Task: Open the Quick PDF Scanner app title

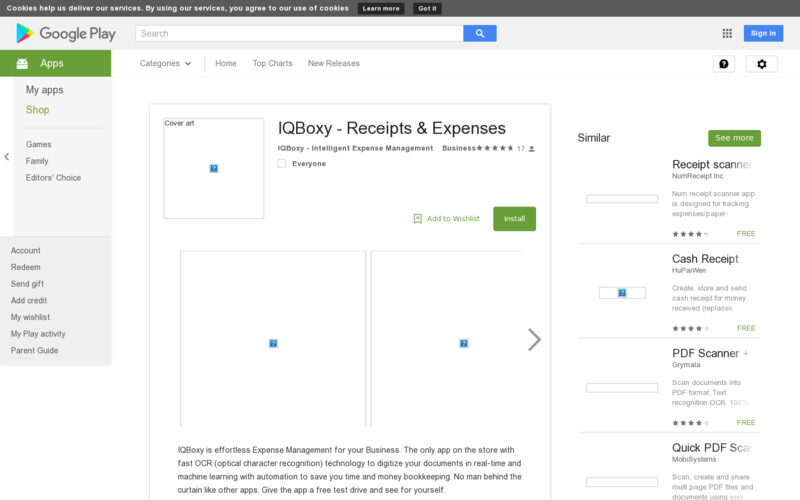Action: (712, 447)
